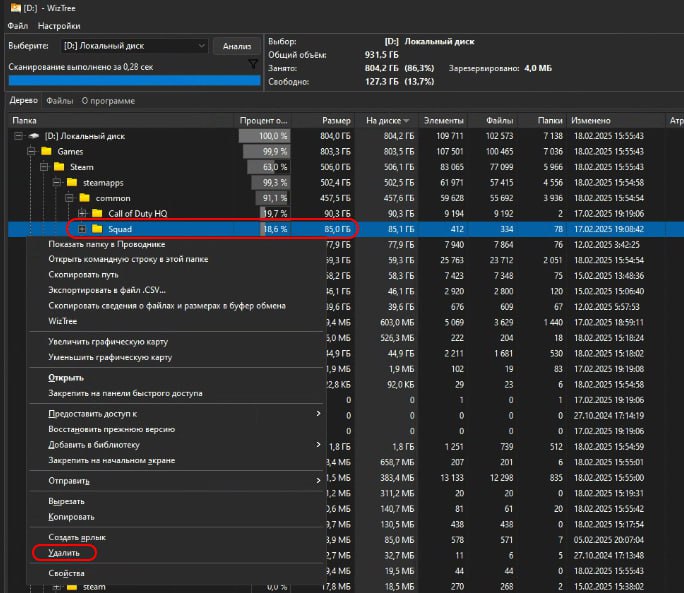Viewport: 684px width, 593px height.
Task: Open the О программе tab
Action: pos(108,101)
